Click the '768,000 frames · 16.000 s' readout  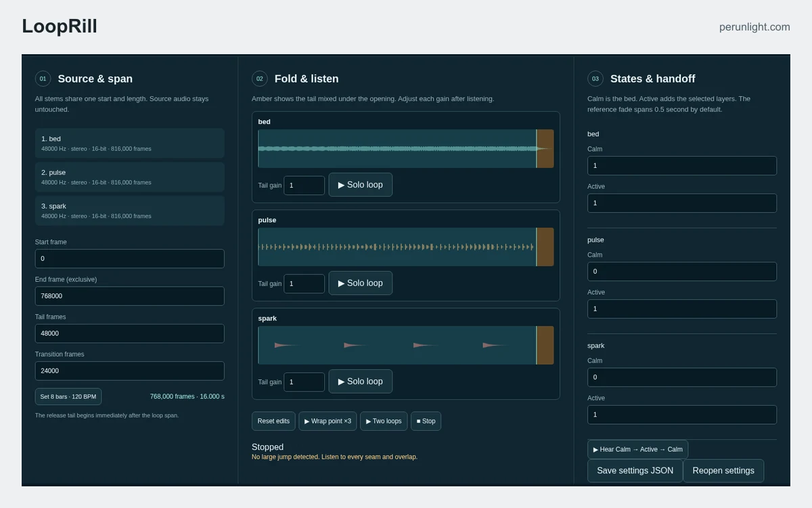tap(187, 397)
